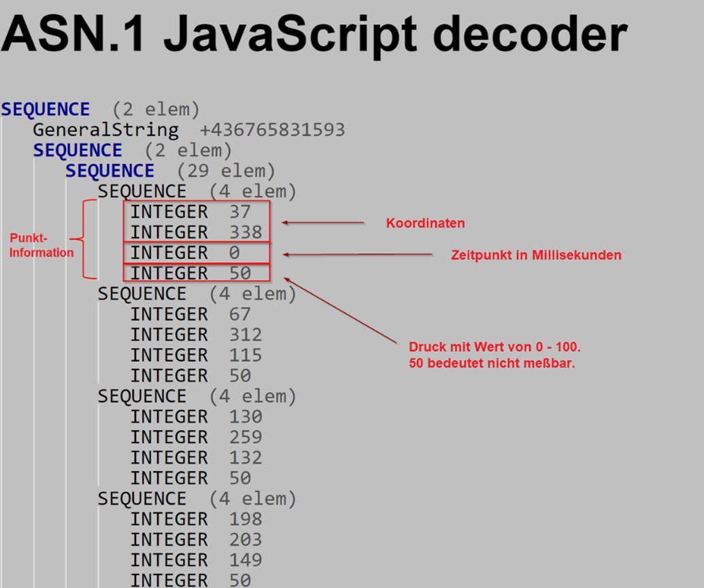Image resolution: width=704 pixels, height=588 pixels.
Task: Click the Zeitpunkt in Millisekunden label
Action: (536, 255)
